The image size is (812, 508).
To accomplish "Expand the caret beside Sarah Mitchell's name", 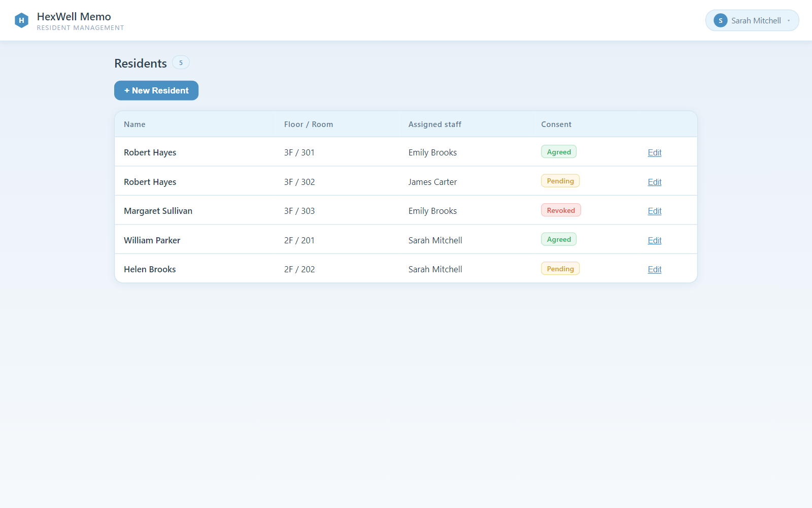I will [x=789, y=21].
